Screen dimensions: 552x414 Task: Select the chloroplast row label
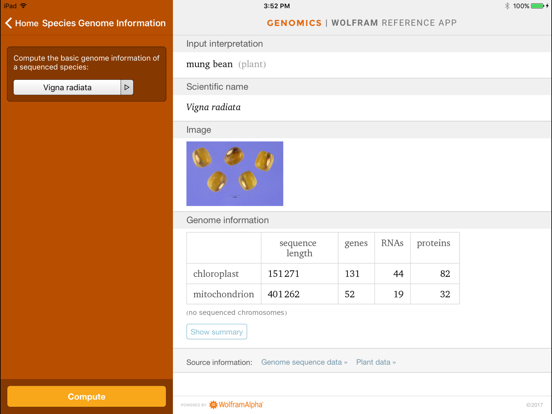(216, 274)
